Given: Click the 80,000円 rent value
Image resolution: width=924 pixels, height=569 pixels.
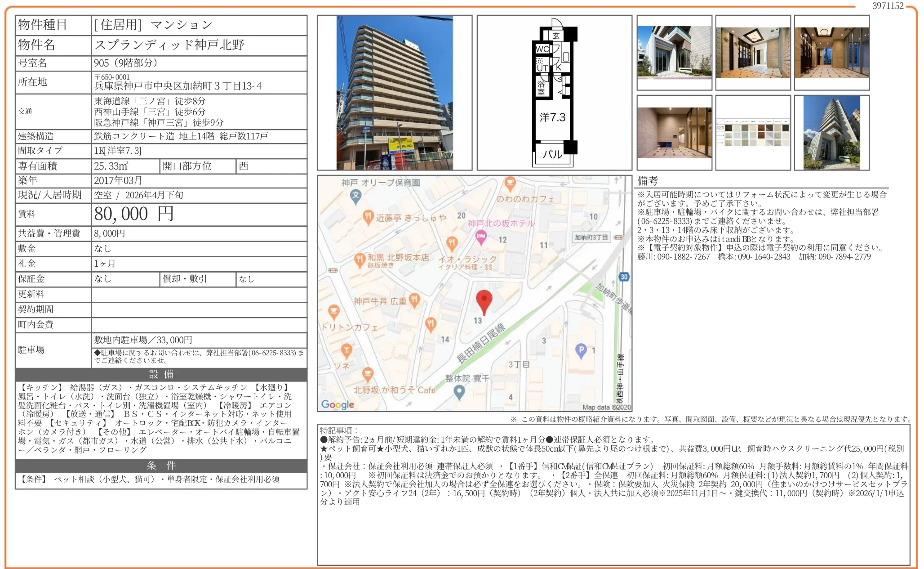Looking at the screenshot, I should point(134,214).
